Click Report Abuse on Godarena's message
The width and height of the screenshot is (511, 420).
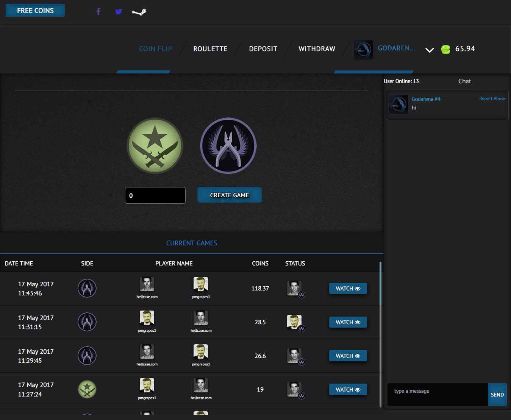pyautogui.click(x=492, y=98)
